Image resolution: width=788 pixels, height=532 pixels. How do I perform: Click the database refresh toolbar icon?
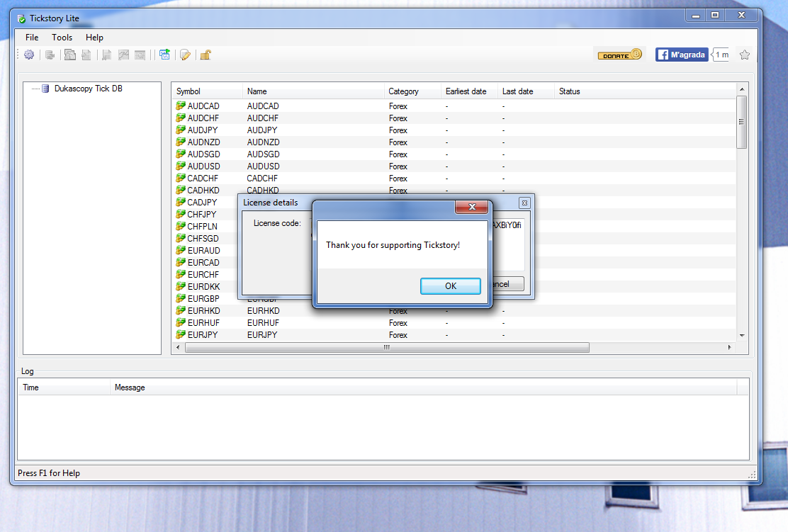50,55
